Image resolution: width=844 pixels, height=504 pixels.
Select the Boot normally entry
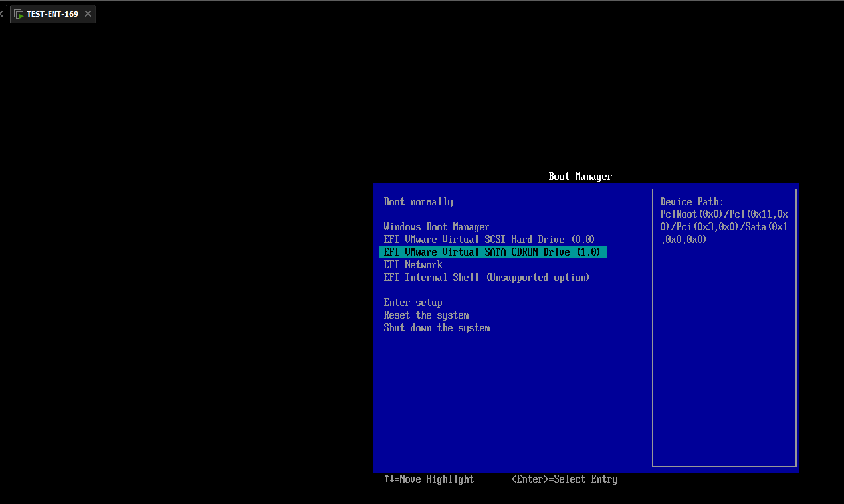[x=418, y=202]
